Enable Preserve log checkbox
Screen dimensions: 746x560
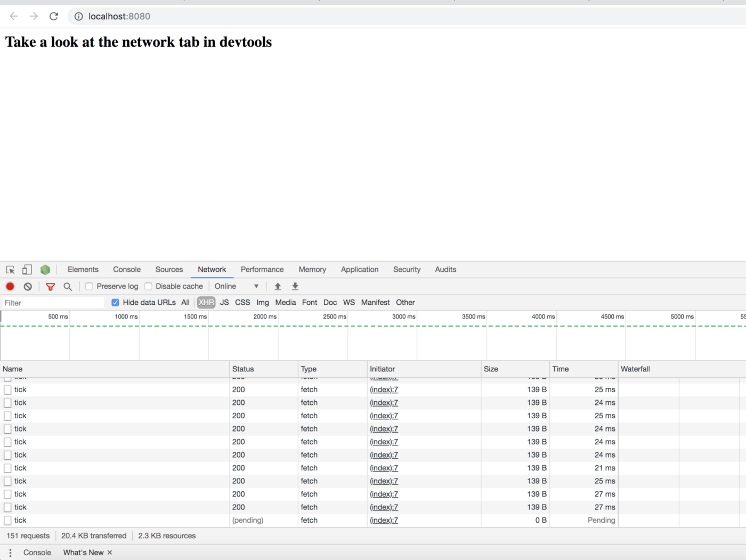tap(90, 286)
